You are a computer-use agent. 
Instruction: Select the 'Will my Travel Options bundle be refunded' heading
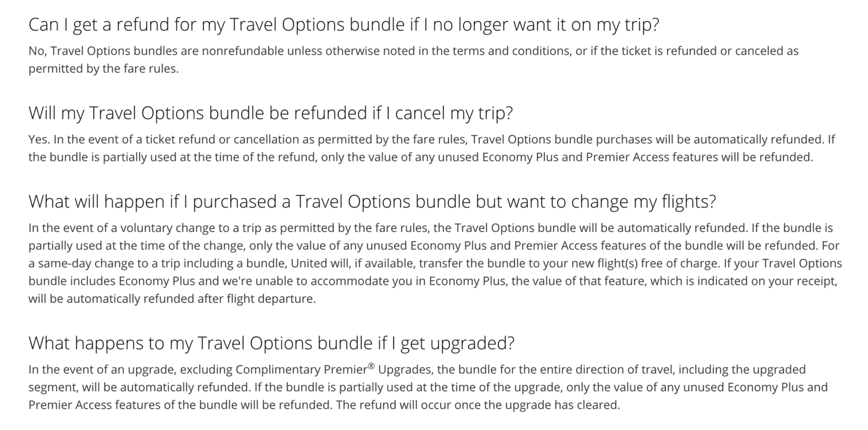(271, 113)
